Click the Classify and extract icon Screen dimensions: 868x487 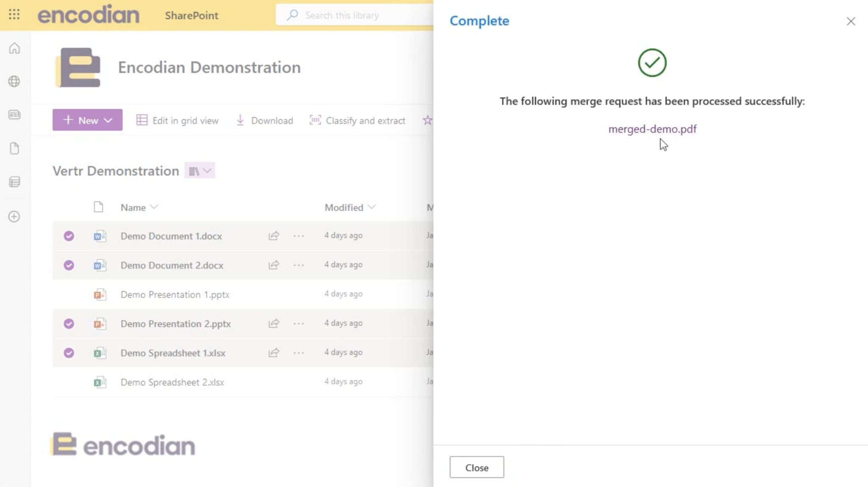tap(315, 120)
